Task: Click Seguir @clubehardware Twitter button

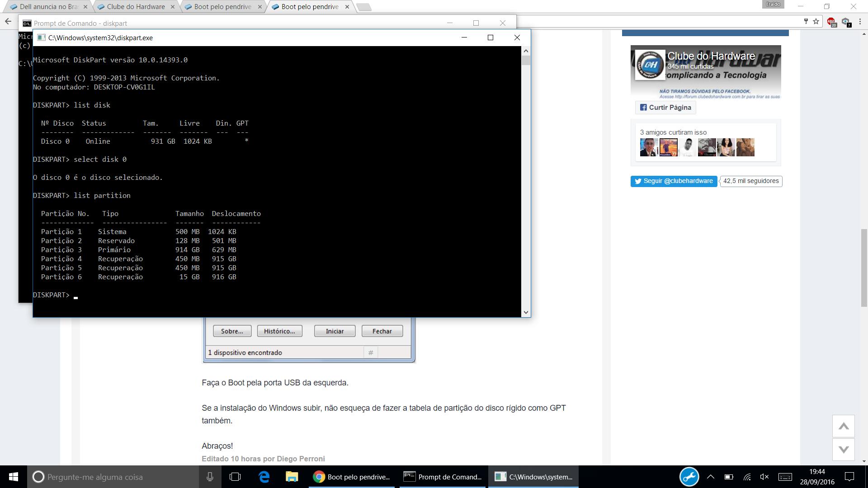Action: click(x=674, y=181)
